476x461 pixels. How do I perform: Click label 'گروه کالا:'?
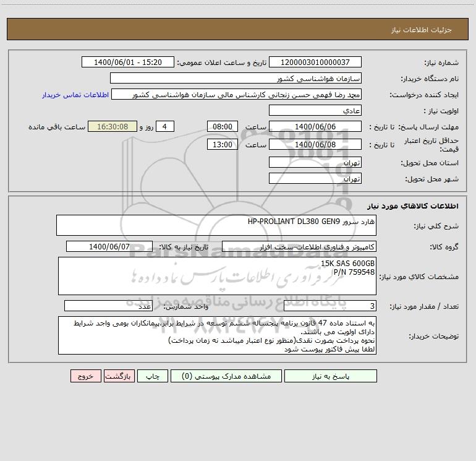[444, 248]
